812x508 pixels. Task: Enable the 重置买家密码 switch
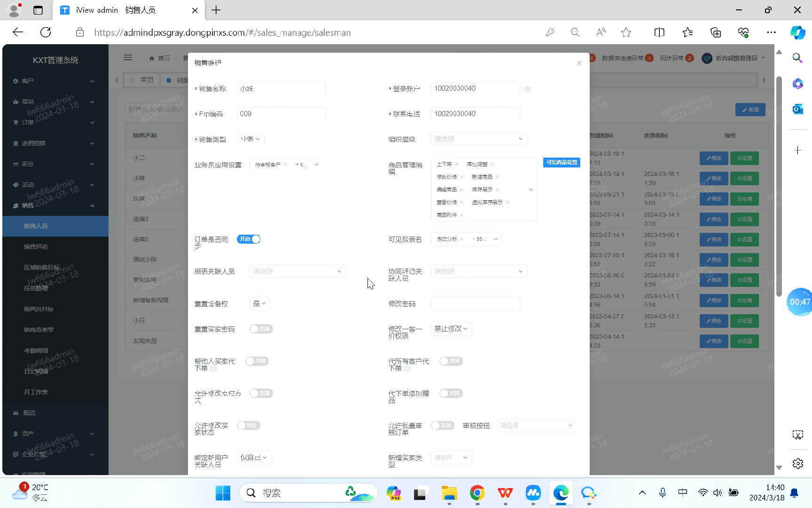coord(261,329)
